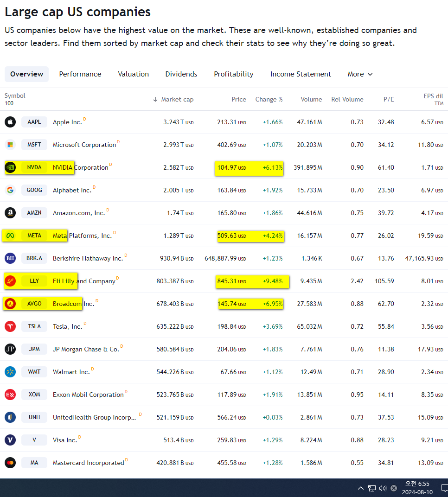This screenshot has height=497, width=448.
Task: Select the Income Statement tab
Action: pyautogui.click(x=301, y=74)
